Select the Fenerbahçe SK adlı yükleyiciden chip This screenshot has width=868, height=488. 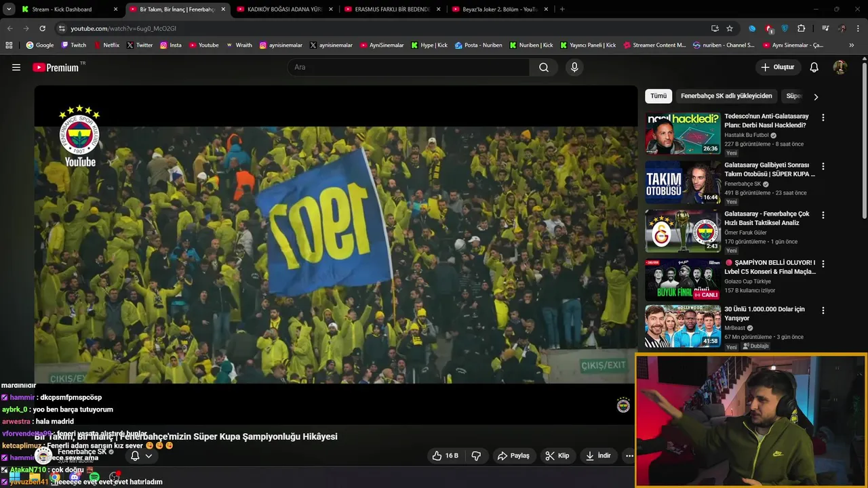pos(726,96)
